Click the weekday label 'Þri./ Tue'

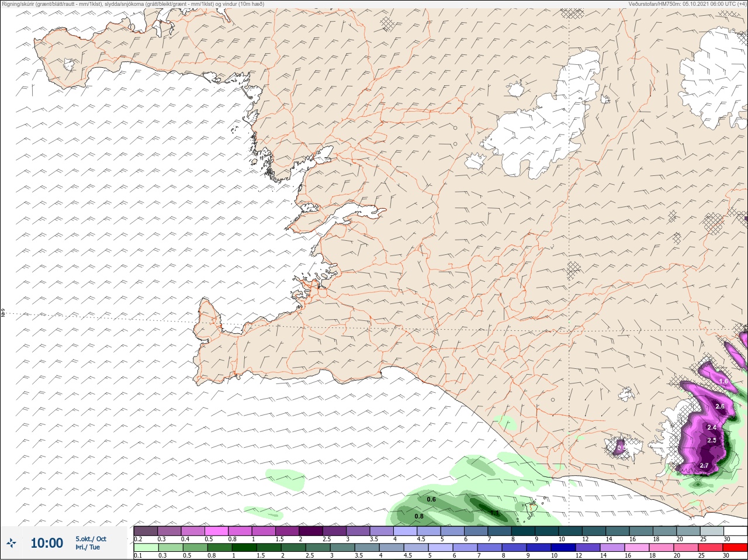click(x=87, y=547)
